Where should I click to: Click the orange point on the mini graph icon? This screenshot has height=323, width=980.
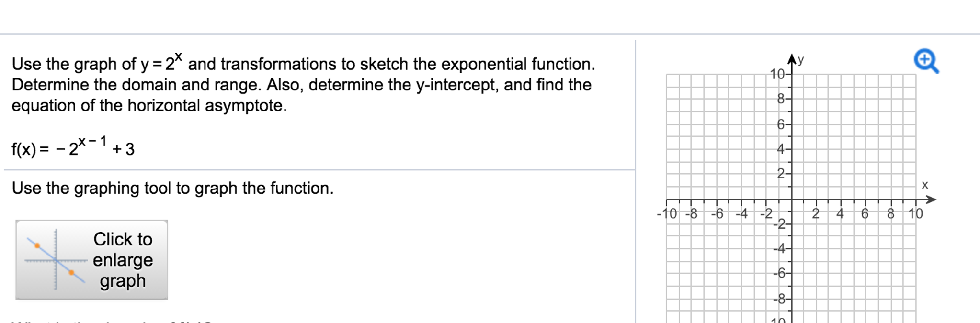(36, 245)
